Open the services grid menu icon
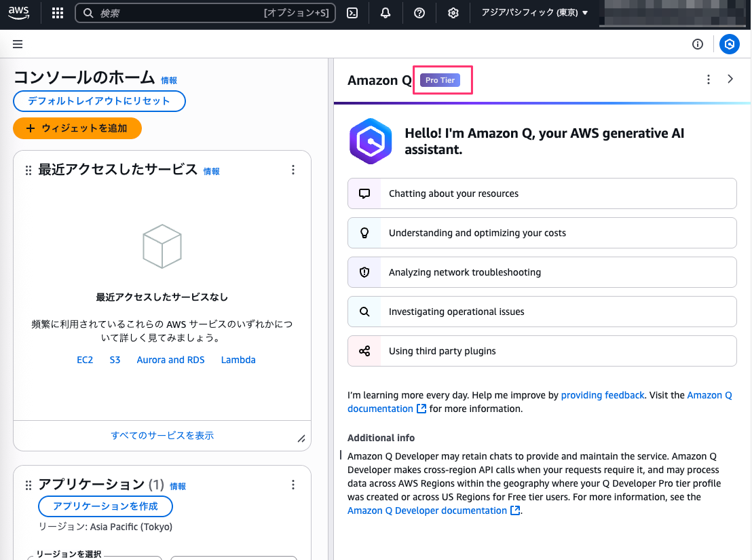This screenshot has width=752, height=560. tap(58, 13)
